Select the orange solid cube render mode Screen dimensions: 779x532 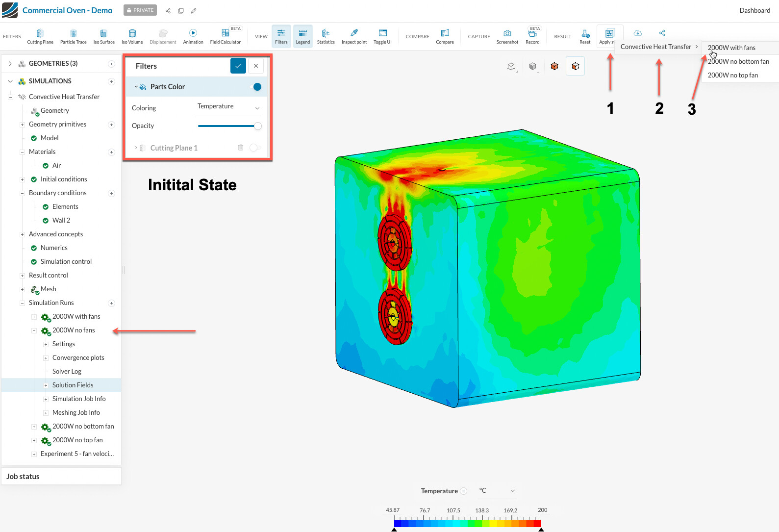click(x=554, y=66)
